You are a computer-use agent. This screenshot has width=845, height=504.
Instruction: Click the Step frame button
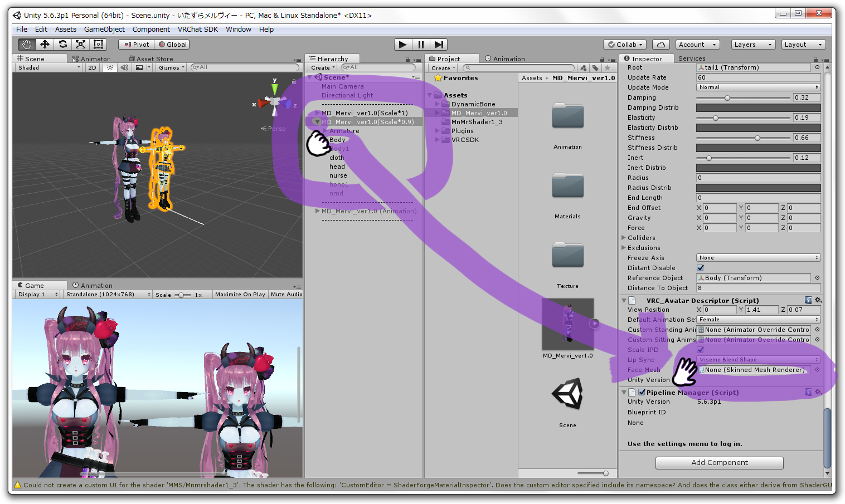coord(439,45)
